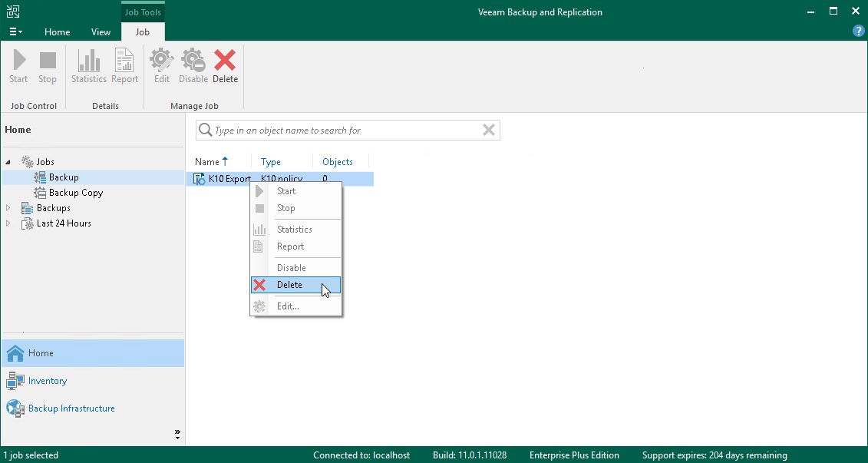The width and height of the screenshot is (868, 463).
Task: Click the Last 24 Hours tree icon
Action: 27,223
